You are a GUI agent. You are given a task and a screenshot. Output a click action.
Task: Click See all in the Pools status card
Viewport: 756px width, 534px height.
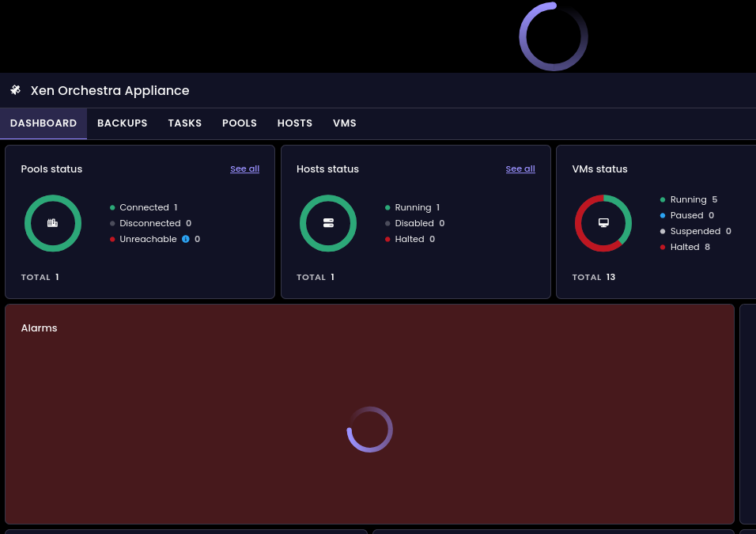pyautogui.click(x=244, y=169)
